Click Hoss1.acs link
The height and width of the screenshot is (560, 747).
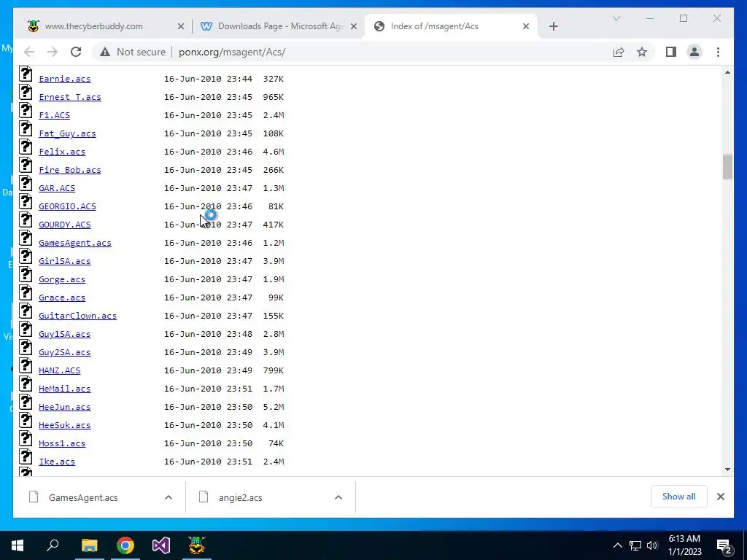[62, 443]
